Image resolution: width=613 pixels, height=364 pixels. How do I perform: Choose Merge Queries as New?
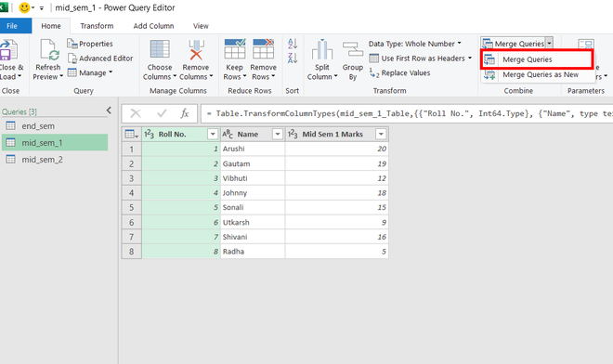[x=537, y=74]
